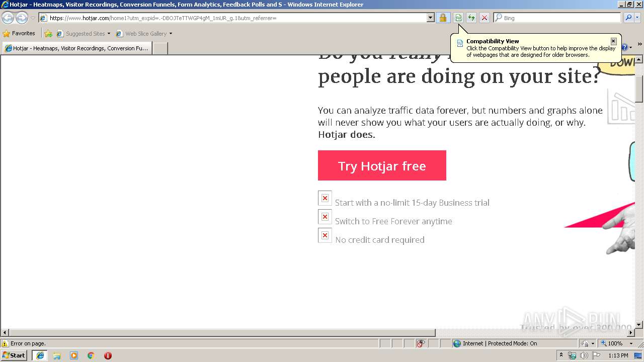Open the search provider dropdown arrow
This screenshot has width=644, height=362.
pyautogui.click(x=637, y=18)
